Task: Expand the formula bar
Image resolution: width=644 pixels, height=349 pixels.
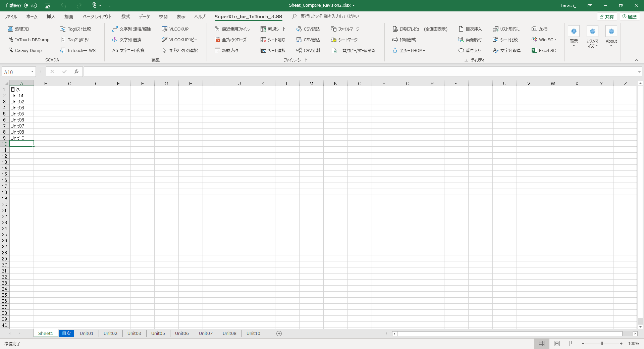Action: (x=639, y=71)
